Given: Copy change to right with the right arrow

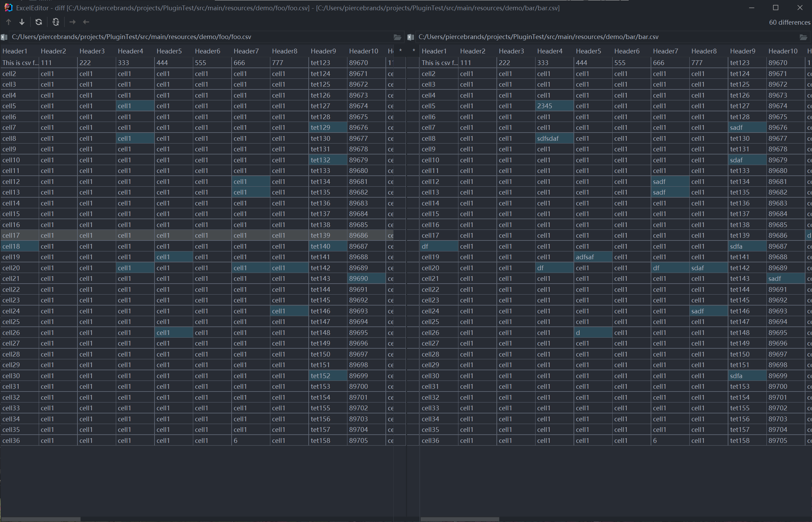Looking at the screenshot, I should (x=72, y=22).
